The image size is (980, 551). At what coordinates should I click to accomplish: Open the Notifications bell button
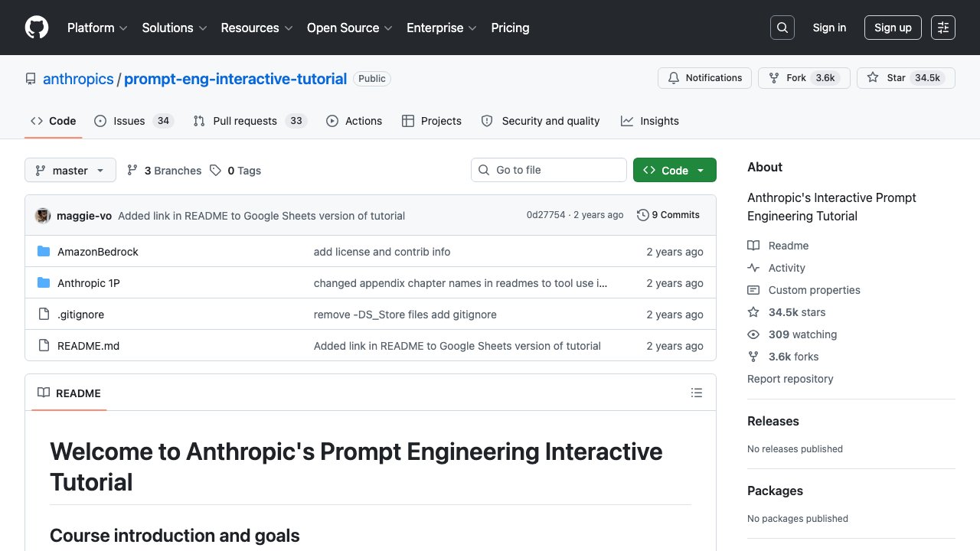pos(704,78)
